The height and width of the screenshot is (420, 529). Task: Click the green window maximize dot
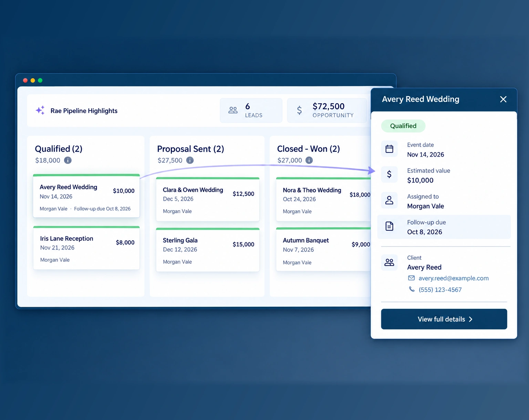coord(40,80)
